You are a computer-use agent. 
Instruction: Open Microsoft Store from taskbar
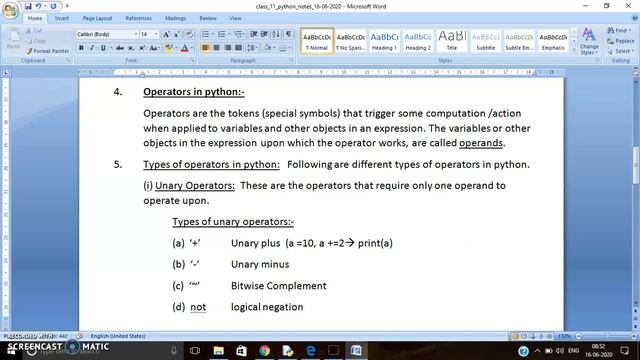tap(241, 351)
